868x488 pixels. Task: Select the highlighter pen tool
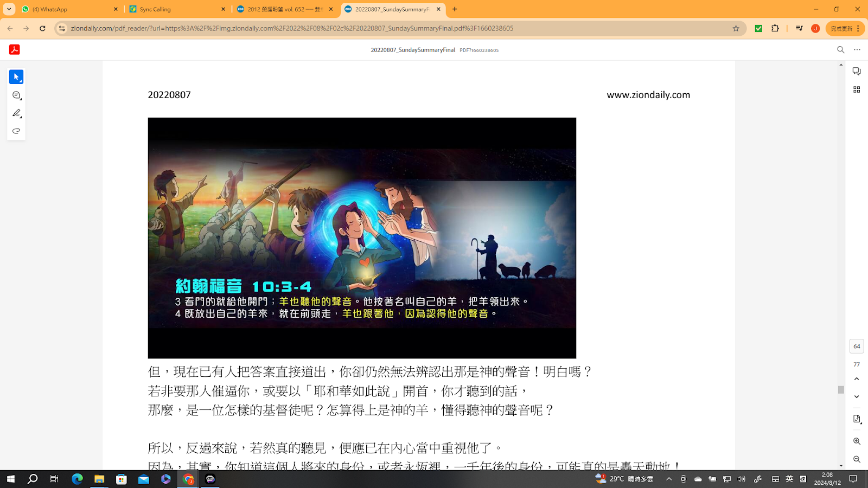16,113
